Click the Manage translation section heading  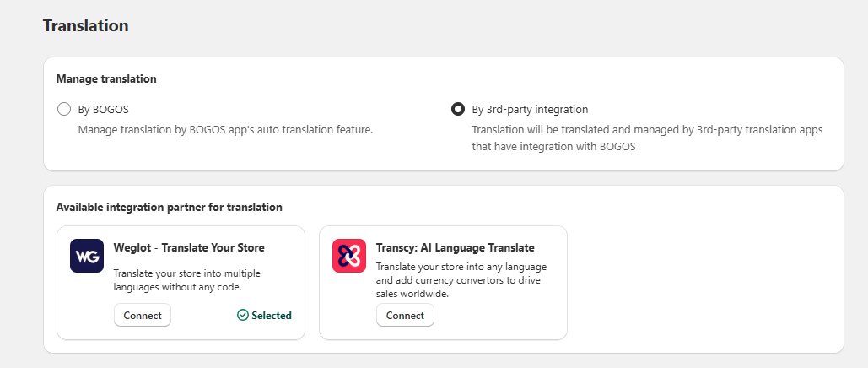pos(106,78)
